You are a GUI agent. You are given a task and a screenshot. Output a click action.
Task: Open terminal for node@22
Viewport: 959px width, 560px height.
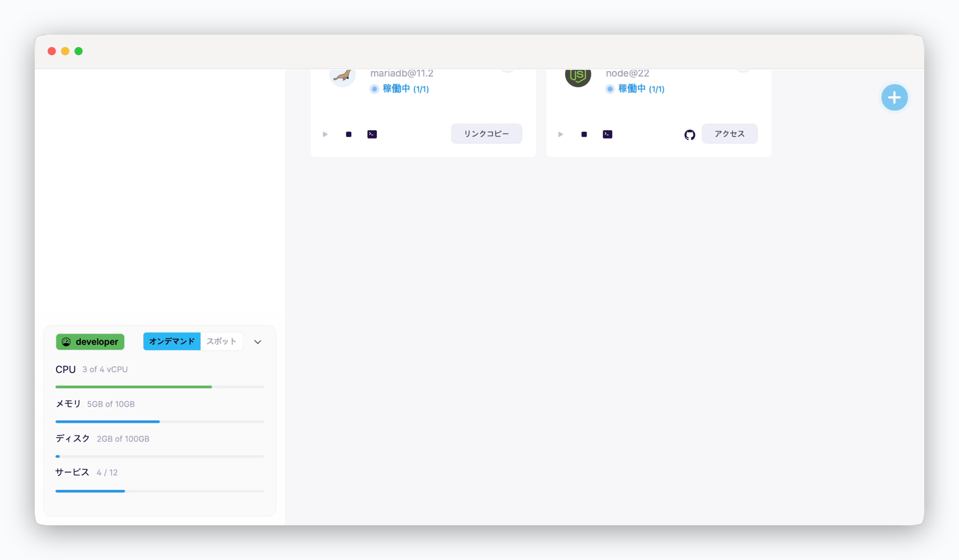608,134
